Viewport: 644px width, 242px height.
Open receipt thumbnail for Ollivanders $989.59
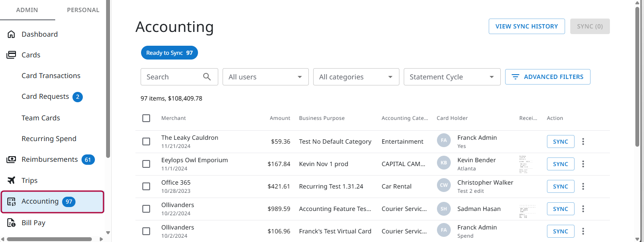(528, 210)
